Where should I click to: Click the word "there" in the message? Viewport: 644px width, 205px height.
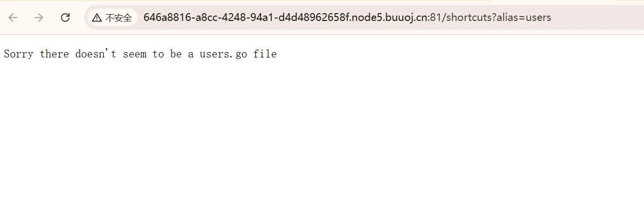(54, 54)
